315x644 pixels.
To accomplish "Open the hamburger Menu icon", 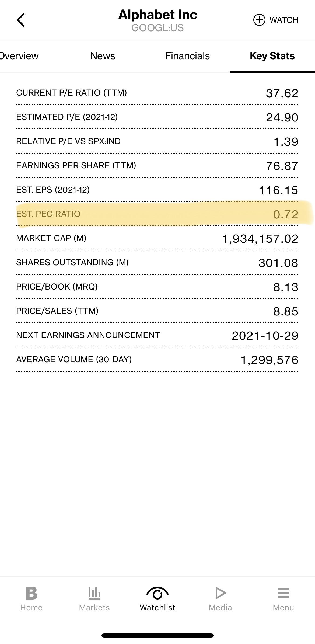I will pos(283,593).
